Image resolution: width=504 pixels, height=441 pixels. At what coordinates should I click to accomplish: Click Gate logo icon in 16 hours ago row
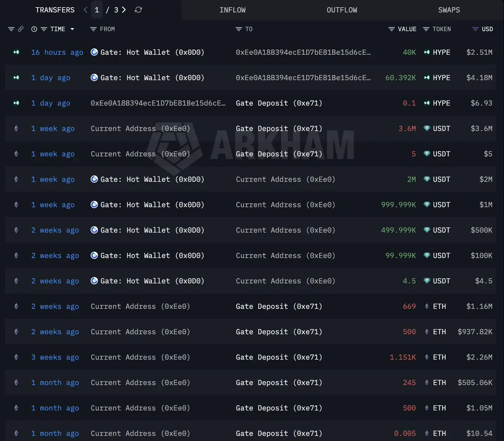tap(94, 52)
